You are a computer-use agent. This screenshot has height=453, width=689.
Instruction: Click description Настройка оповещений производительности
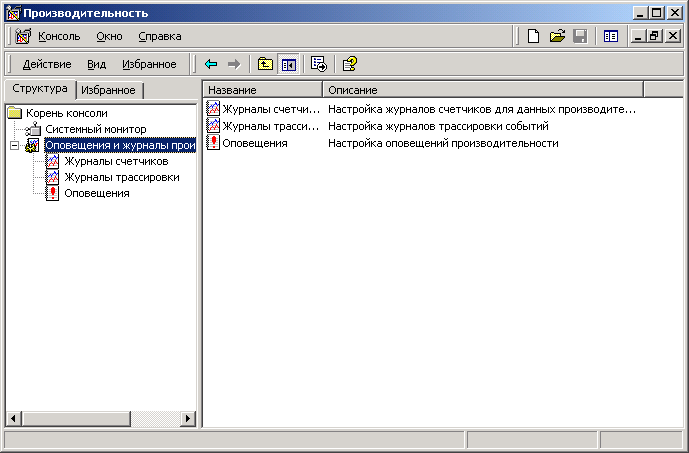(x=443, y=143)
